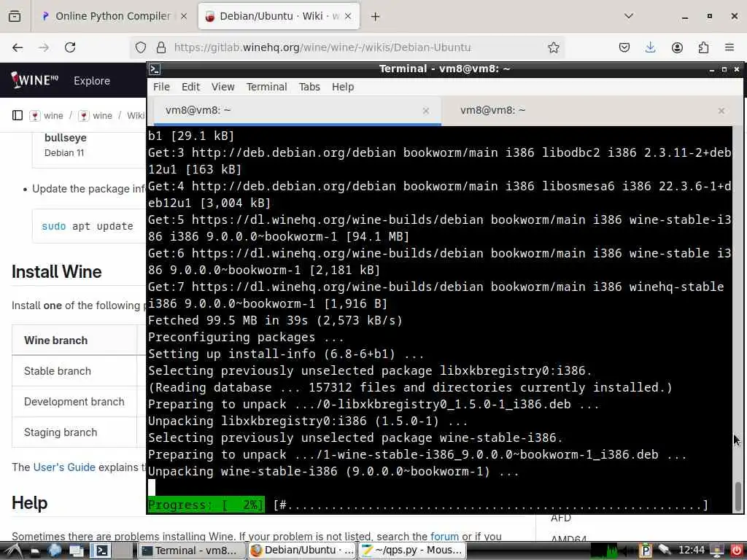Click the 12:44 clock
The image size is (747, 560).
pyautogui.click(x=692, y=551)
